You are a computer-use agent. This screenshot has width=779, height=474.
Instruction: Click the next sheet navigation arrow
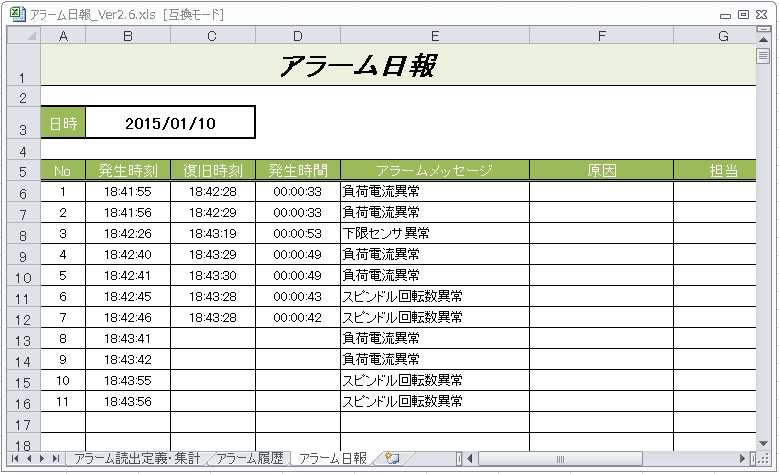42,458
